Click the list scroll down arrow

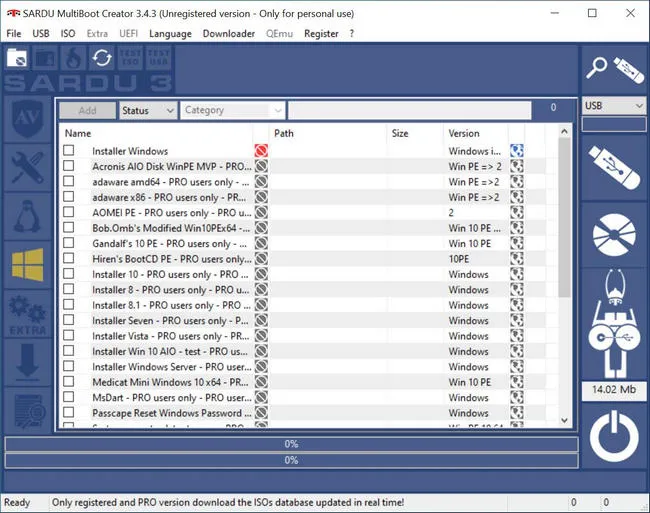(x=564, y=420)
